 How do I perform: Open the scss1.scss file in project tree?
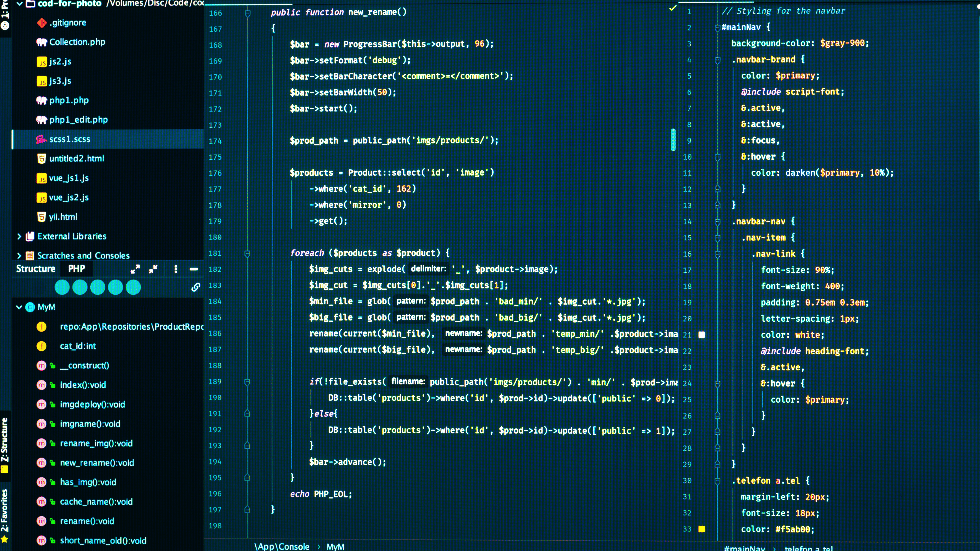click(x=69, y=139)
